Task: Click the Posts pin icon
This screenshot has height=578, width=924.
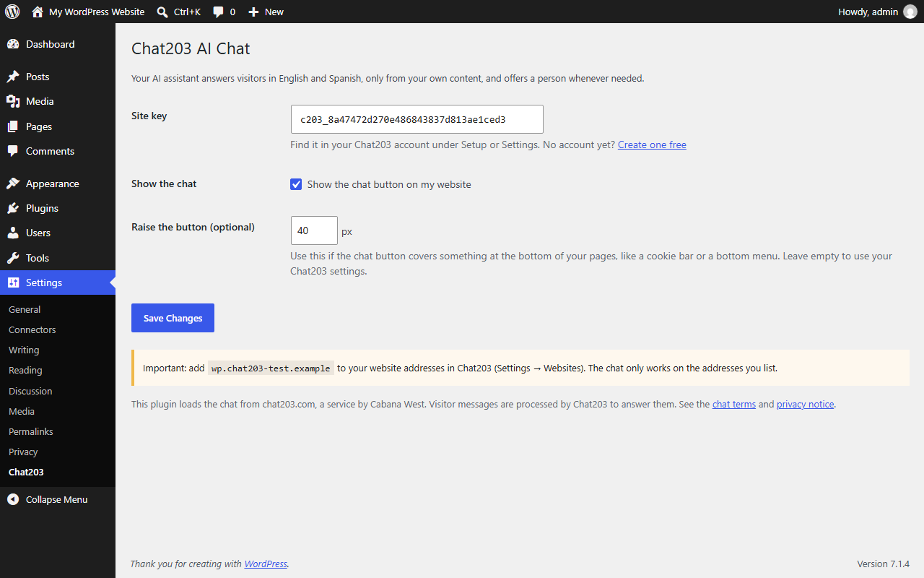Action: pos(13,77)
